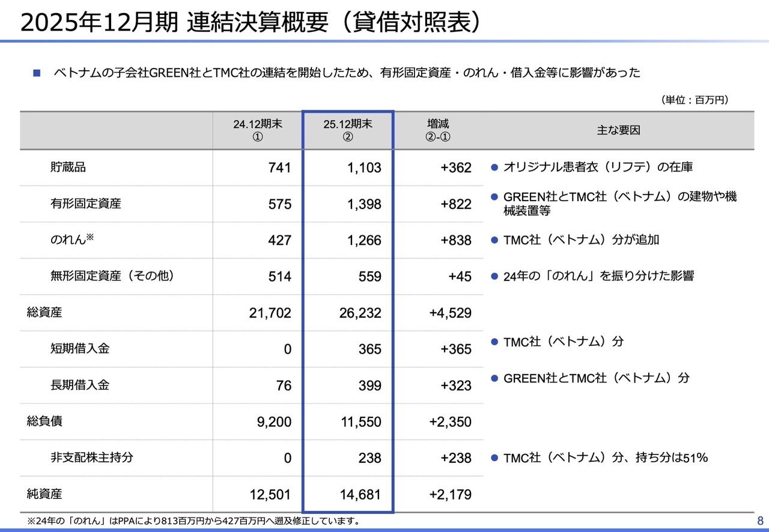
Task: Click the blue dot beside 持ち分は51% note
Action: pos(494,458)
